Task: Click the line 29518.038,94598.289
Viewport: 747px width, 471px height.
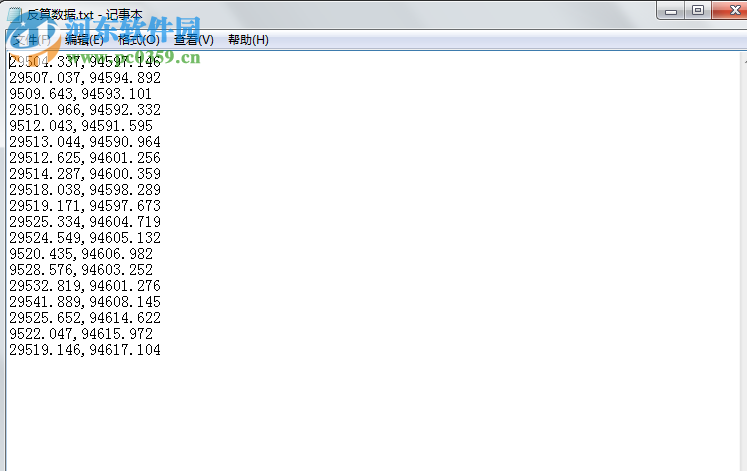Action: coord(85,190)
